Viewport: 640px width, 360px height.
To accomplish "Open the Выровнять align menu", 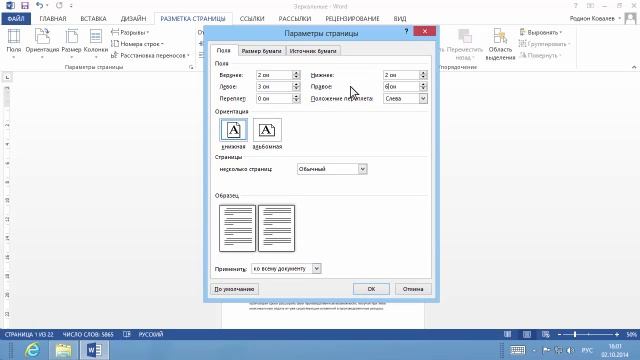I will [541, 32].
